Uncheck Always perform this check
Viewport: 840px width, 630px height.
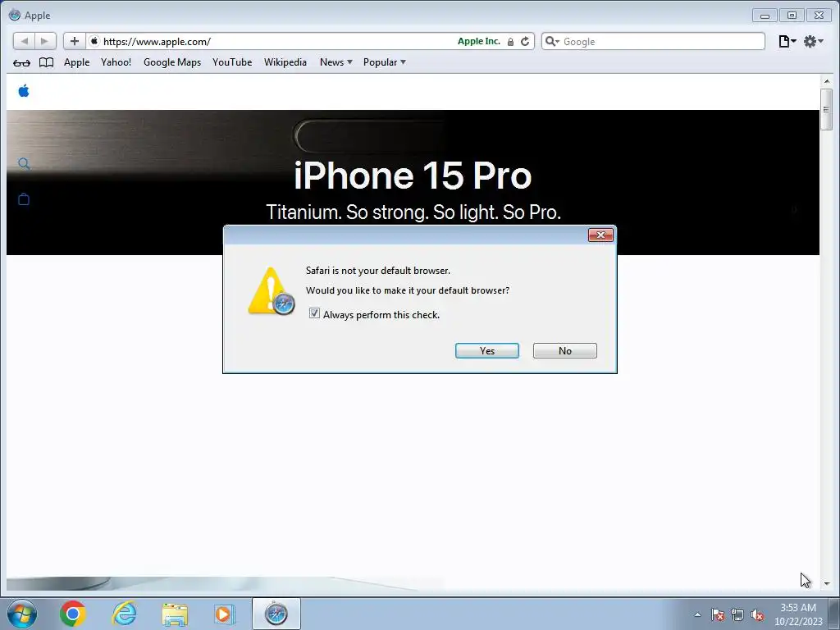(314, 313)
